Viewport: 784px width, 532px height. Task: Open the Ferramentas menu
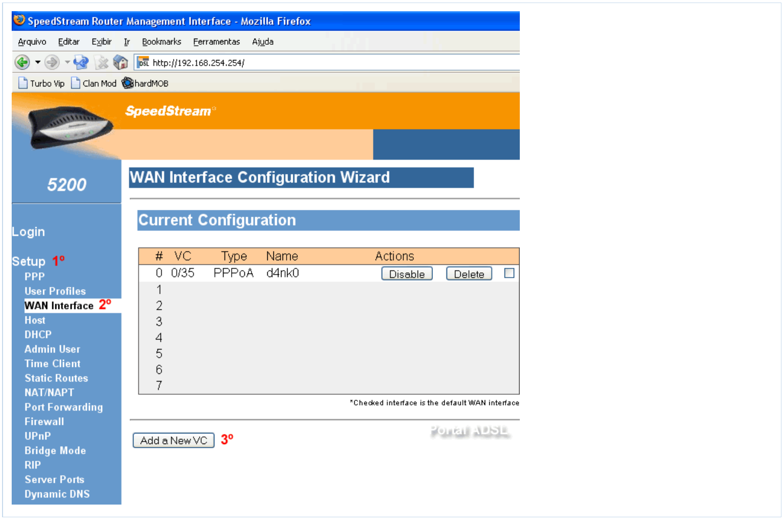tap(216, 42)
